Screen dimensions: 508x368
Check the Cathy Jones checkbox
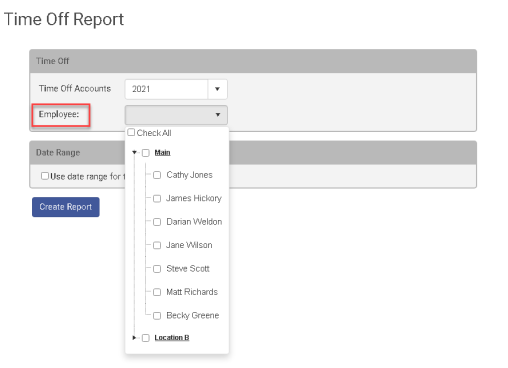click(x=157, y=175)
